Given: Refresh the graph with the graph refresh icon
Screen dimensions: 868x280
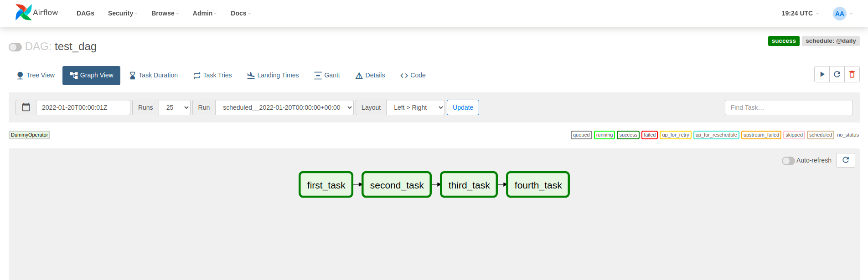Looking at the screenshot, I should (x=846, y=160).
